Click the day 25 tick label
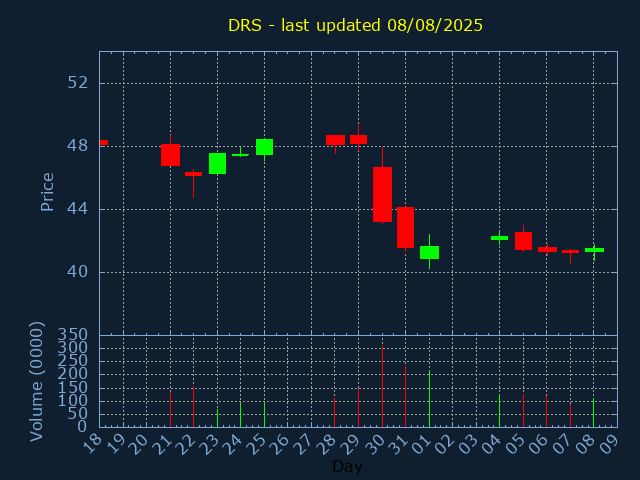The width and height of the screenshot is (640, 480). point(257,444)
